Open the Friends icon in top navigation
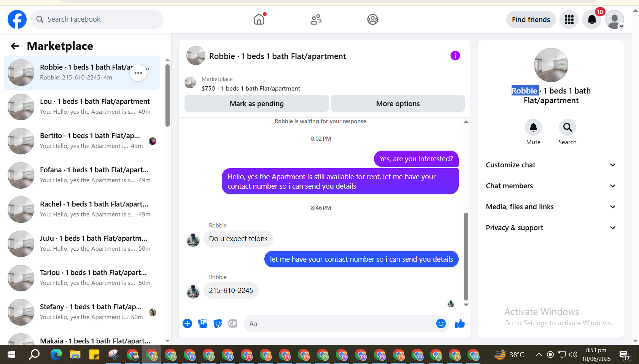Viewport: 639px width, 364px height. (316, 19)
